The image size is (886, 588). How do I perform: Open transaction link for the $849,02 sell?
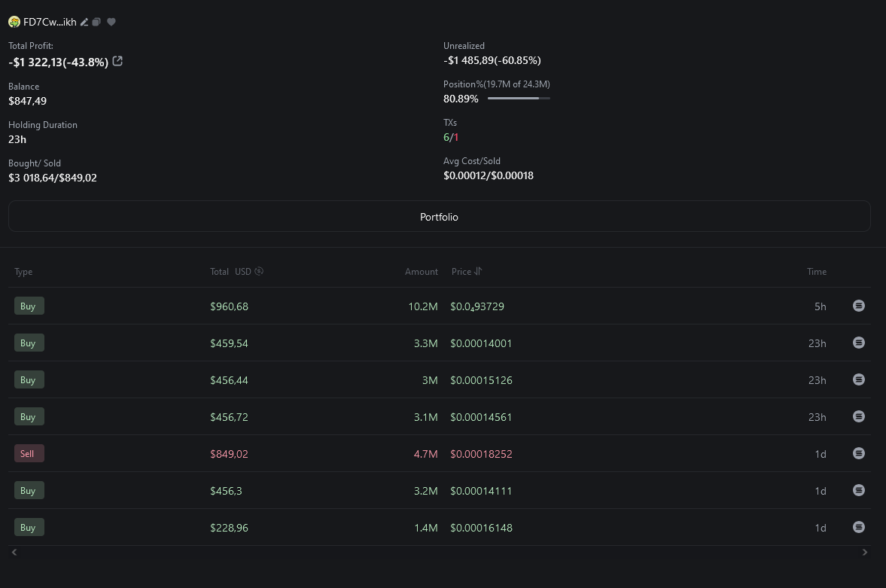point(858,453)
